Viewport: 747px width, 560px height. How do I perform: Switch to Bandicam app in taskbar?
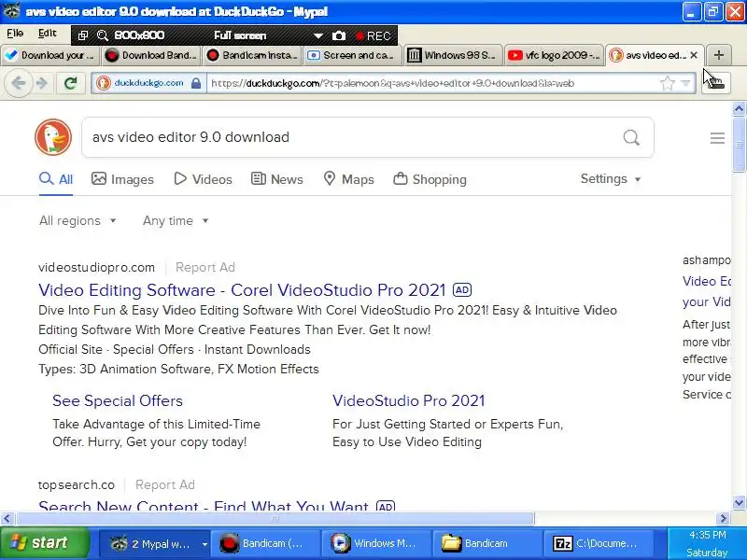click(265, 543)
